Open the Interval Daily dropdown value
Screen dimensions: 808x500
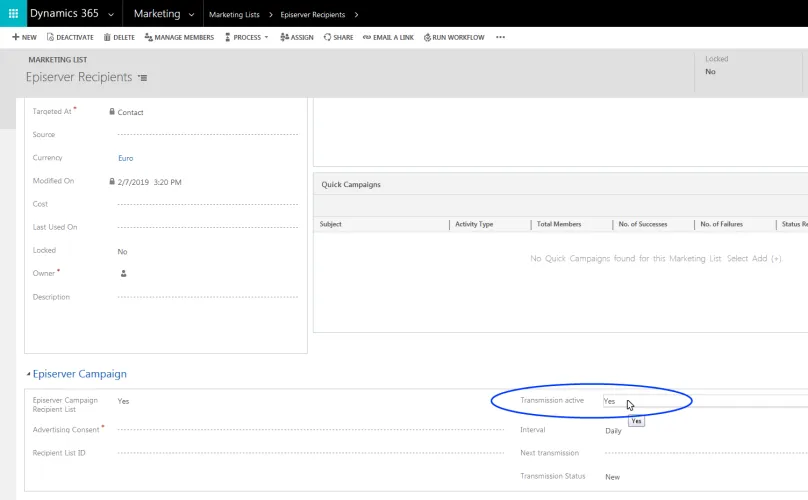pyautogui.click(x=613, y=431)
